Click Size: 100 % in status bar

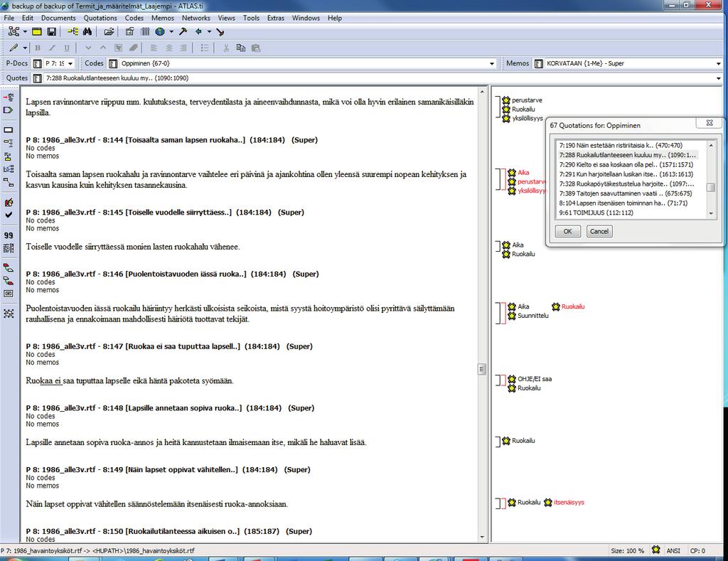(627, 551)
